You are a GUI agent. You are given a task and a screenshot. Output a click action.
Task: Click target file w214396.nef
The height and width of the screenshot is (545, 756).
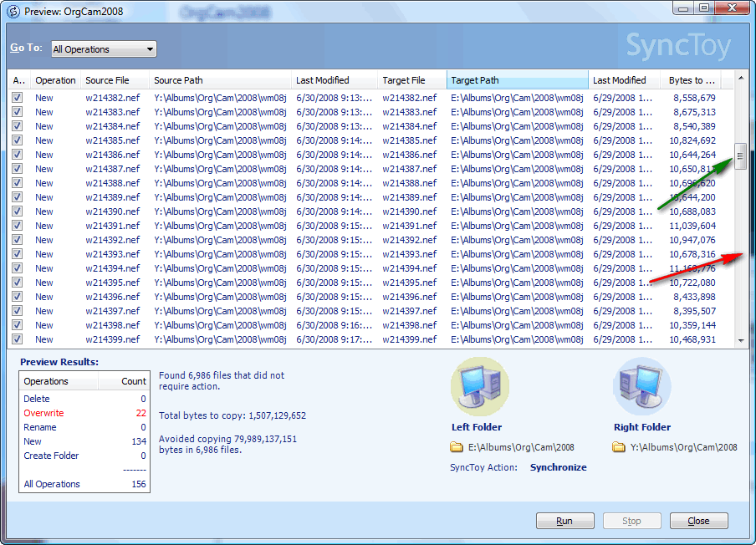[x=410, y=297]
